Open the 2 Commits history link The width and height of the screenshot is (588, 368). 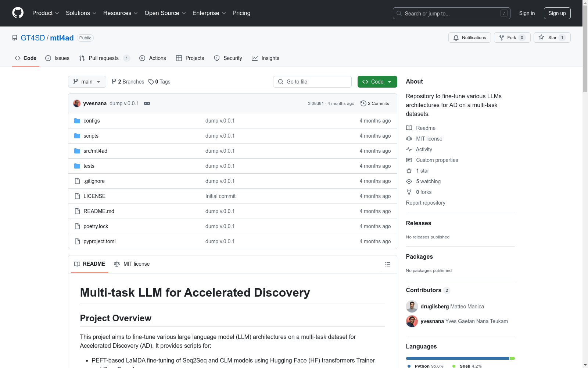[x=375, y=103]
